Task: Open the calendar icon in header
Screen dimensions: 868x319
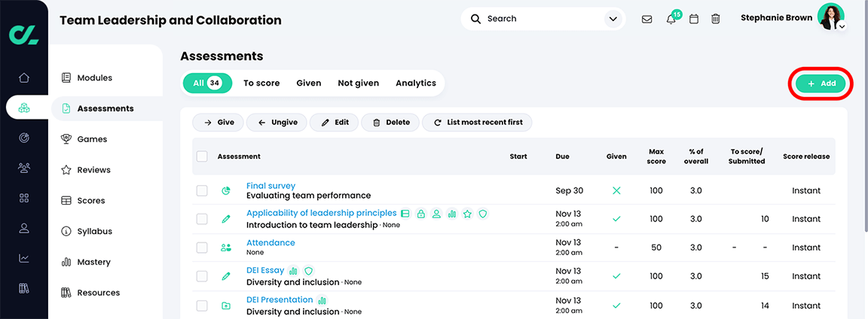Action: (694, 20)
